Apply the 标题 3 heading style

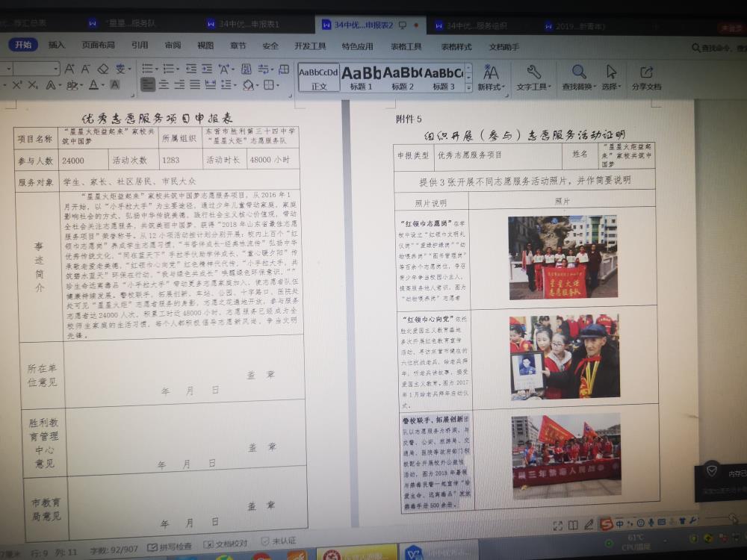(x=444, y=78)
